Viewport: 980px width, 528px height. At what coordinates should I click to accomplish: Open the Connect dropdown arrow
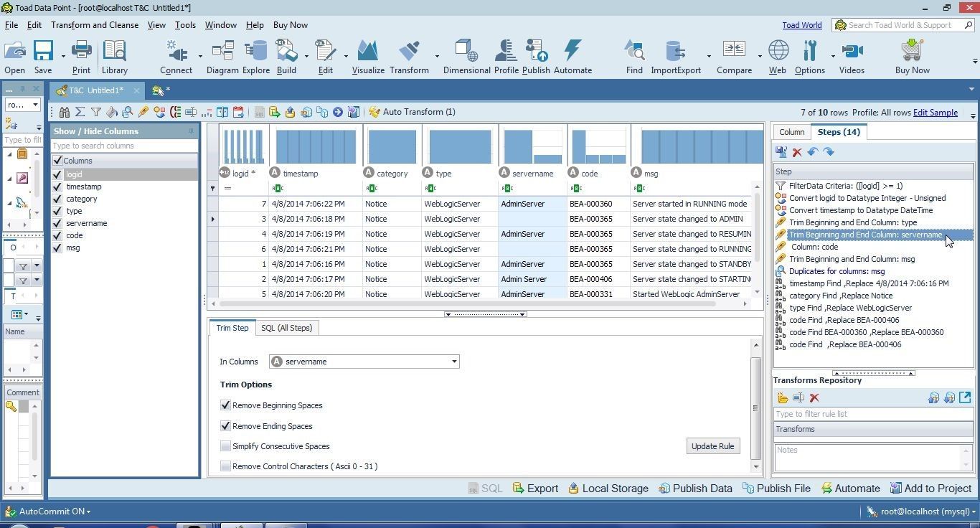(x=199, y=56)
